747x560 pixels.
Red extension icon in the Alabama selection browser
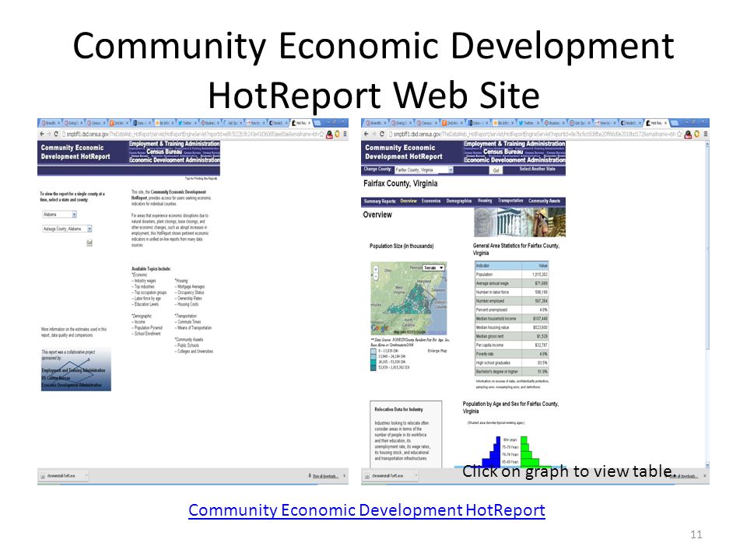pos(329,135)
